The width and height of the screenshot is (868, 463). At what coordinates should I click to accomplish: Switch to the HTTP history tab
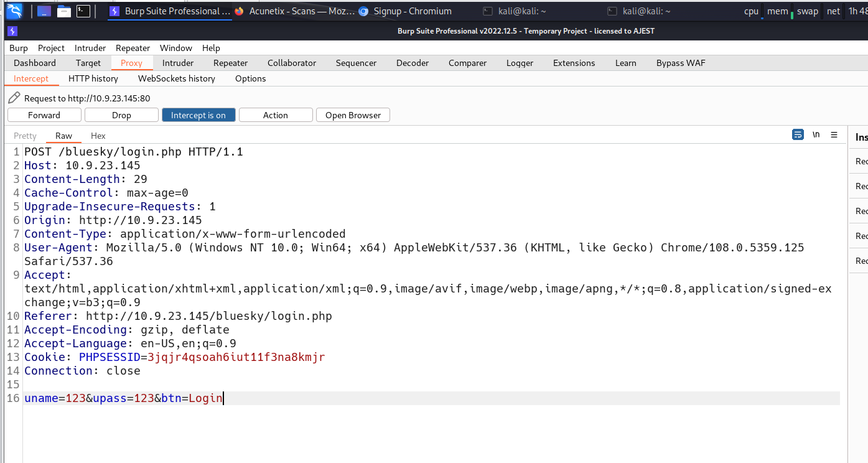tap(93, 78)
